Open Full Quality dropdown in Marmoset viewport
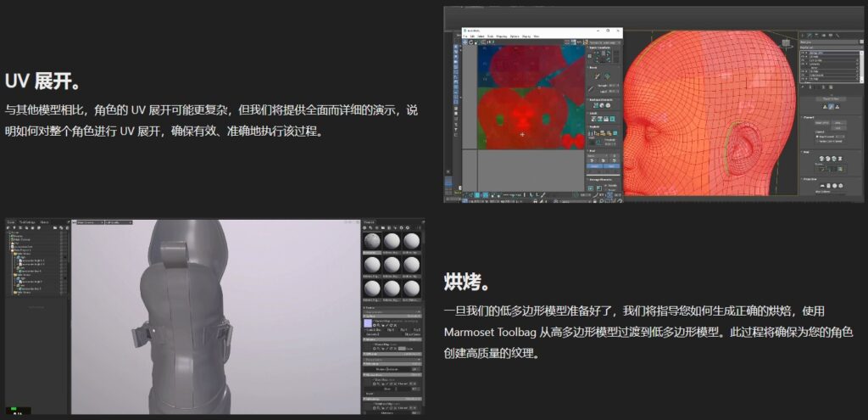Viewport: 868px width, 420px height. tap(119, 222)
